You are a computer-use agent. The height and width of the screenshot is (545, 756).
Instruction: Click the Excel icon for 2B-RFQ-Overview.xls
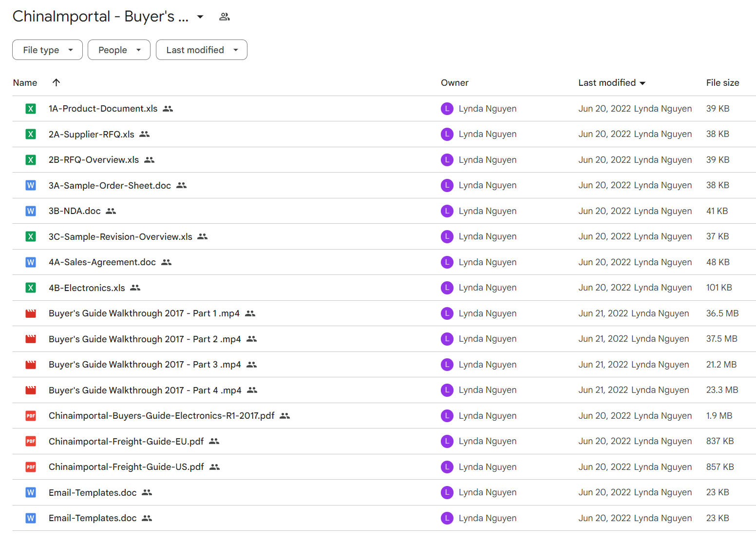point(31,160)
